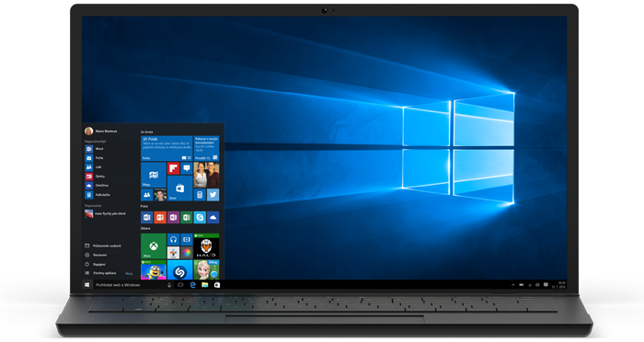Open the Halo game tile

click(x=206, y=246)
